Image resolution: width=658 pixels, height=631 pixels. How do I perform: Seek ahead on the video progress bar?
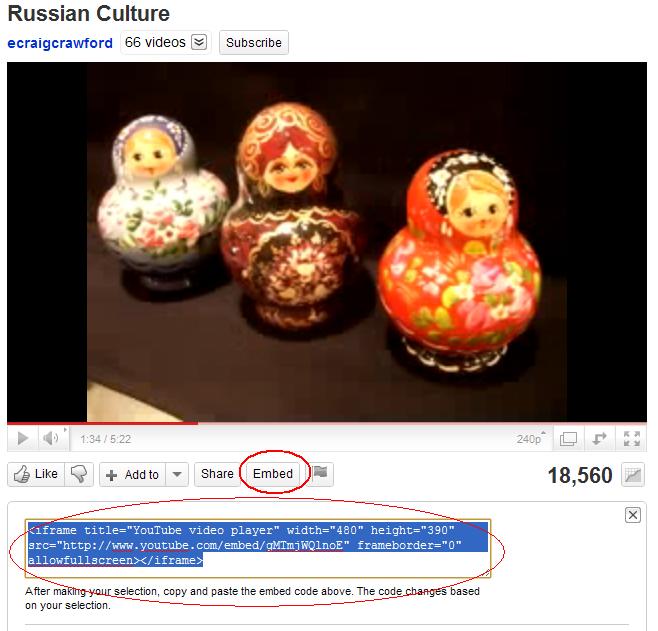pyautogui.click(x=420, y=423)
